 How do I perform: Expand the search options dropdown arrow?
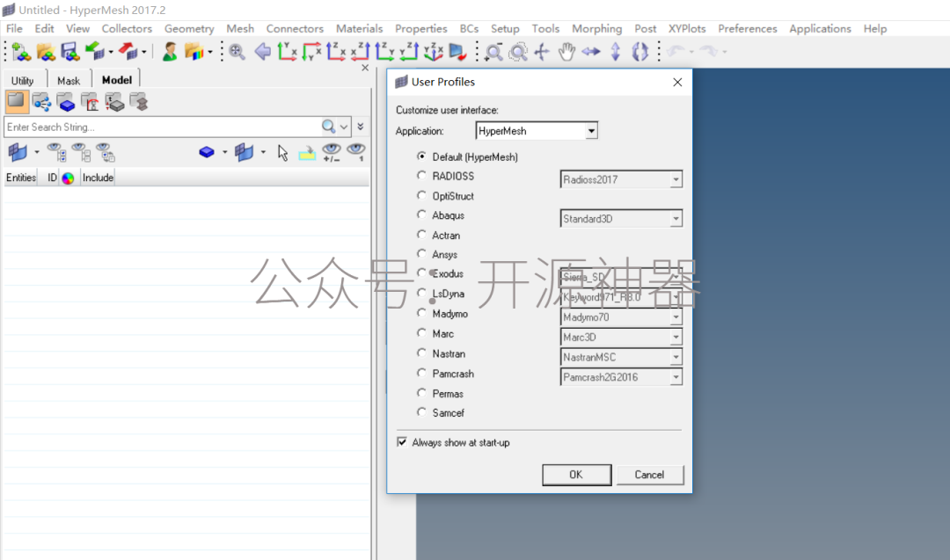point(344,127)
